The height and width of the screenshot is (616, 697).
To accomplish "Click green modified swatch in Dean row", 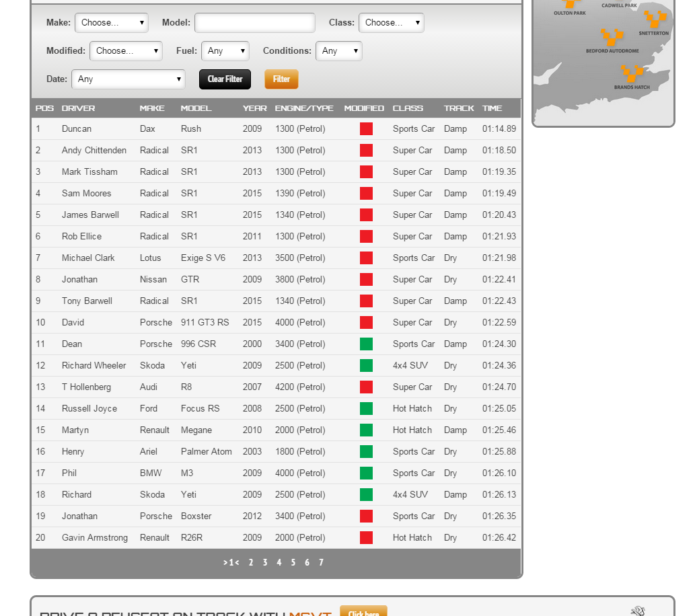I will point(366,344).
